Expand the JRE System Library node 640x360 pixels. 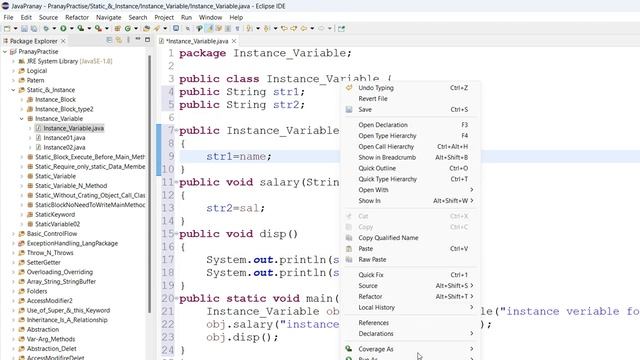(x=13, y=61)
